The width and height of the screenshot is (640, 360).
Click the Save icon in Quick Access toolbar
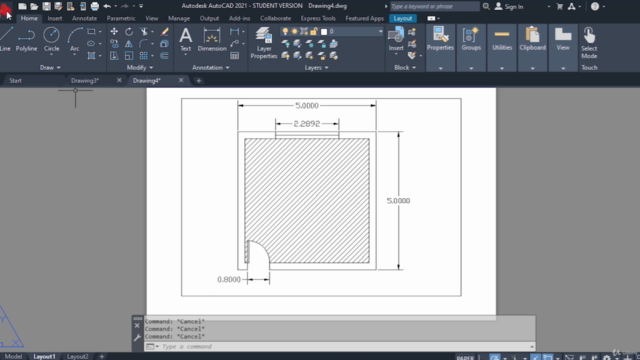(47, 6)
